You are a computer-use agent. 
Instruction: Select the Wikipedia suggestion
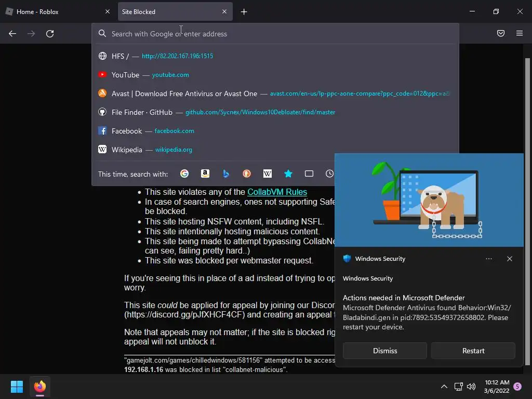(275, 149)
